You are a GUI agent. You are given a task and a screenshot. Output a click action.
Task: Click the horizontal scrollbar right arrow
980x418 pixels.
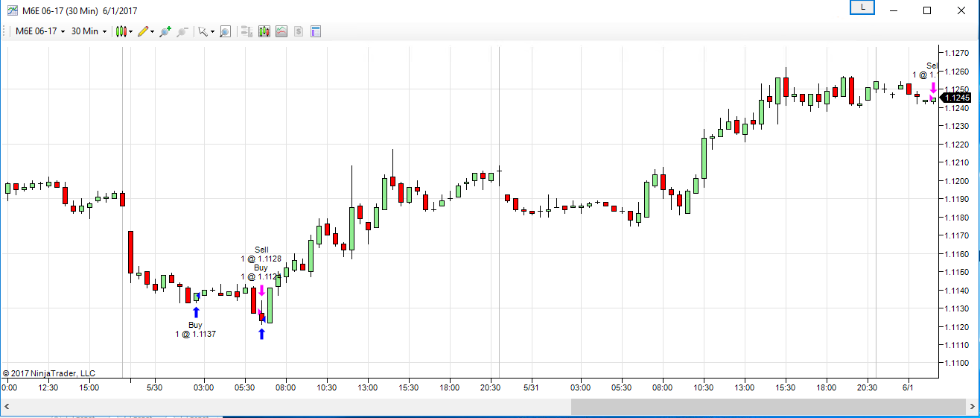pos(973,407)
